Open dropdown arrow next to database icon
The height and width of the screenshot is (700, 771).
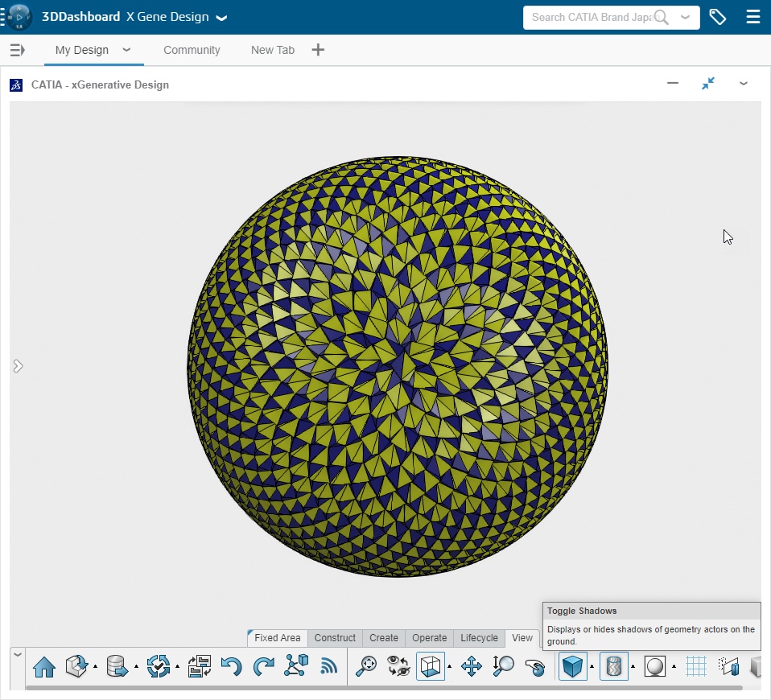pos(136,667)
